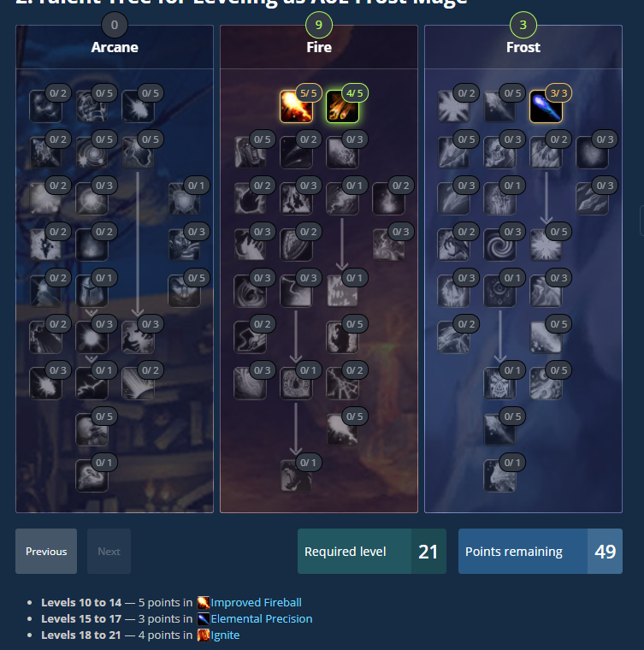The width and height of the screenshot is (644, 650).
Task: Select Ice Barrier skull talent icon in Frost
Action: [x=499, y=383]
